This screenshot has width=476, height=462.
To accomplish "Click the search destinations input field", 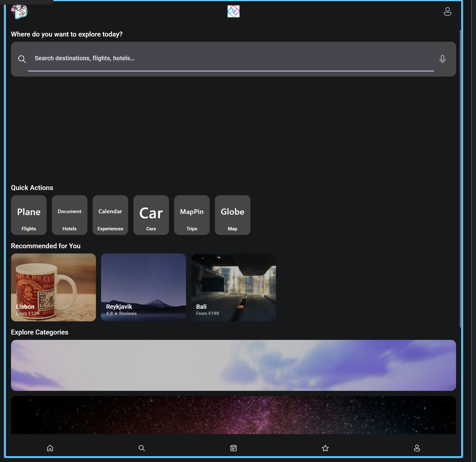I will pos(231,58).
